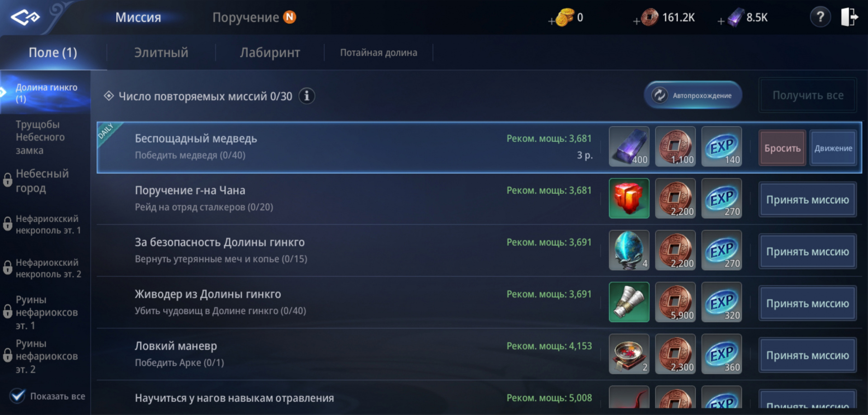
Task: Select the red gem reward icon
Action: pos(629,199)
